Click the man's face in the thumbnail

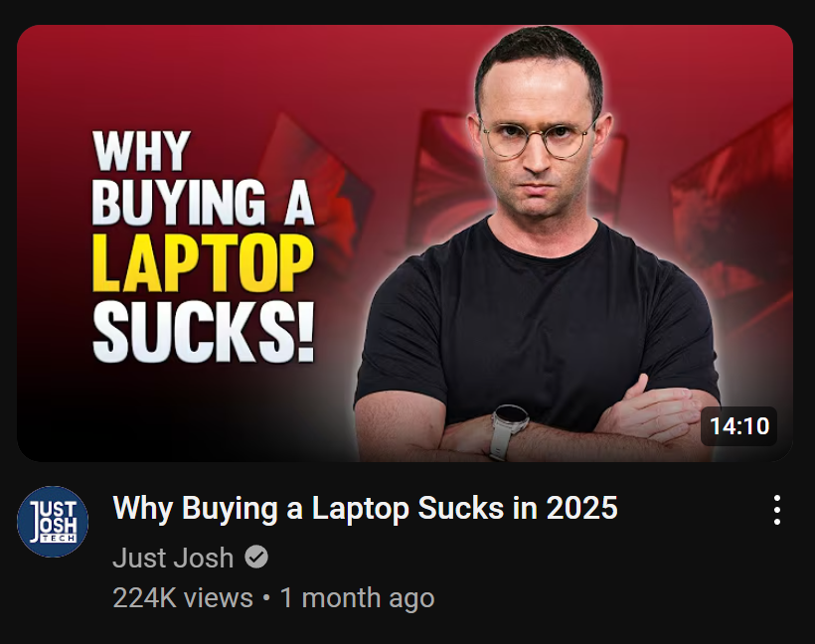click(x=538, y=135)
